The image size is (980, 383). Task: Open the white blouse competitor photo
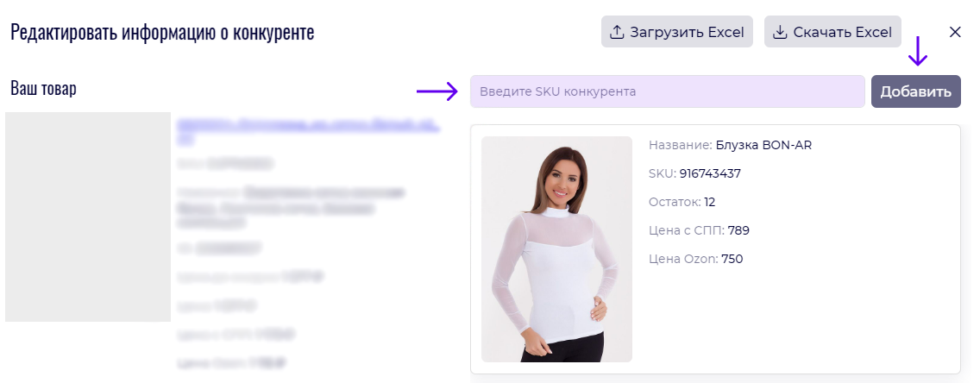557,248
